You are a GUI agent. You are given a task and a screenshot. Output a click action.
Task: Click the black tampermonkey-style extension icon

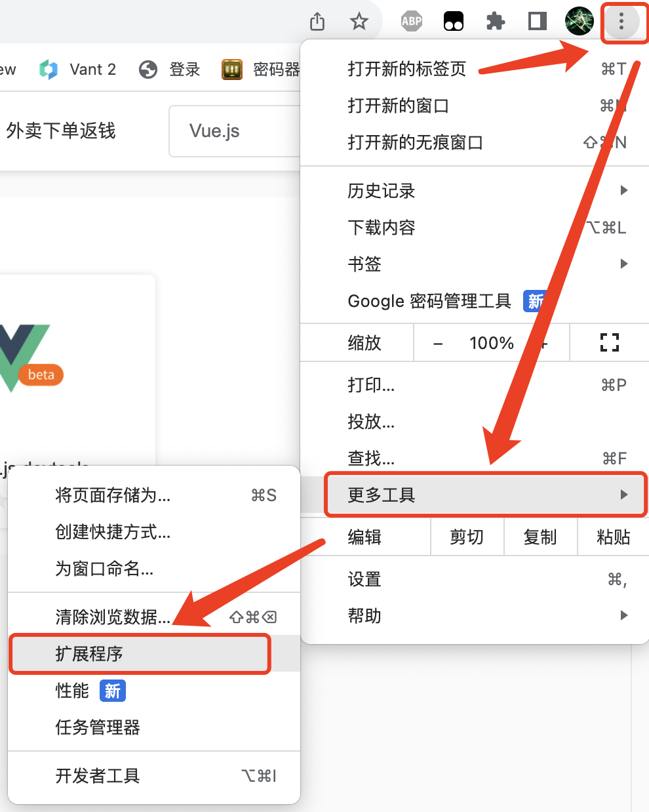coord(454,22)
